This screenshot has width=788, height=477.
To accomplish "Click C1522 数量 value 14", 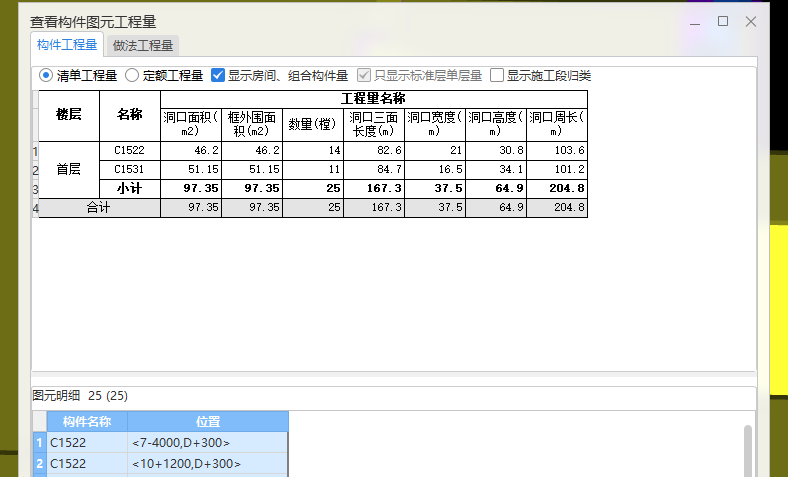I will point(313,151).
